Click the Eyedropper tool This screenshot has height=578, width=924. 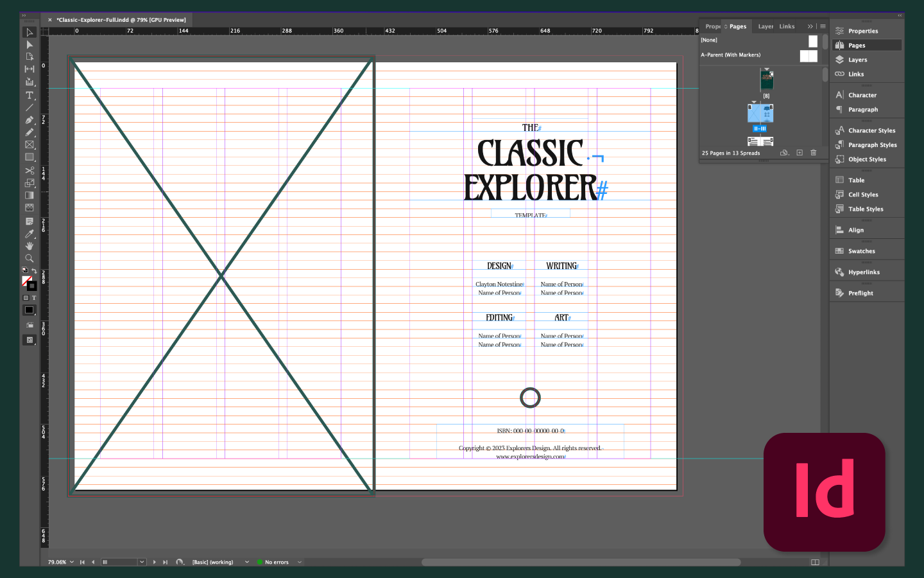coord(30,234)
